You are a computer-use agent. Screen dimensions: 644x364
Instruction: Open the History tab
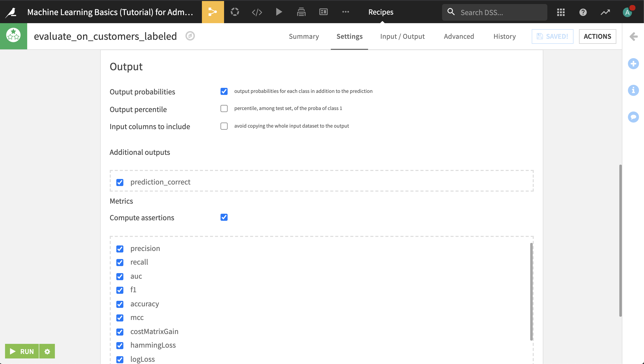tap(505, 36)
